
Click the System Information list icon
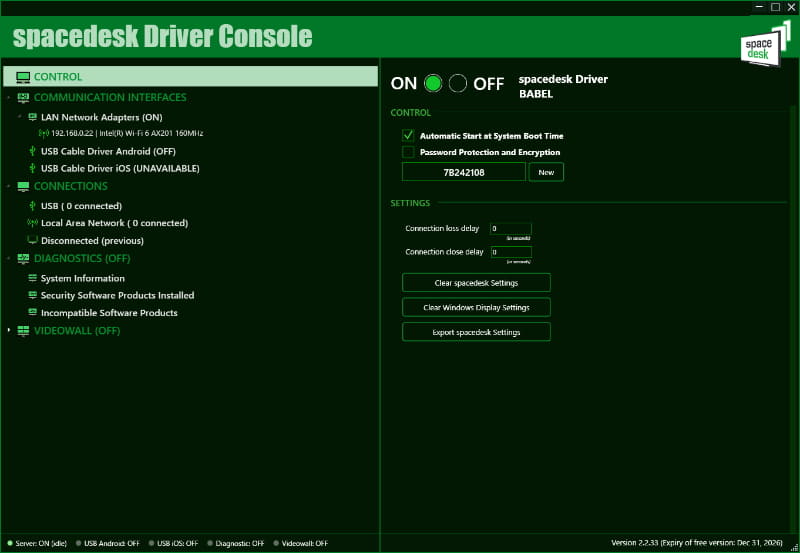33,278
